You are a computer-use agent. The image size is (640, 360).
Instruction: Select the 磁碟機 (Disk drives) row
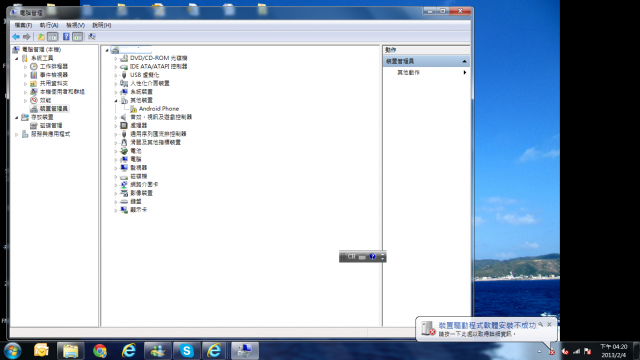click(x=138, y=176)
